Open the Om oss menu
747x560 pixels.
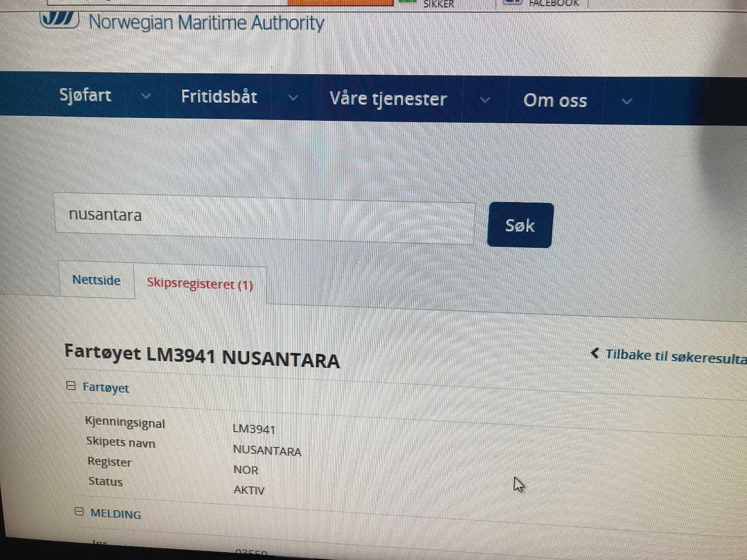(x=555, y=100)
